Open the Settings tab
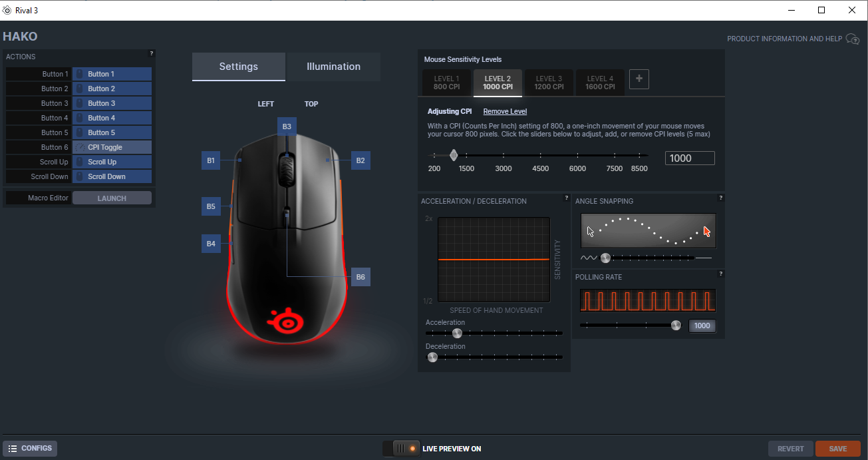The height and width of the screenshot is (460, 868). (239, 67)
